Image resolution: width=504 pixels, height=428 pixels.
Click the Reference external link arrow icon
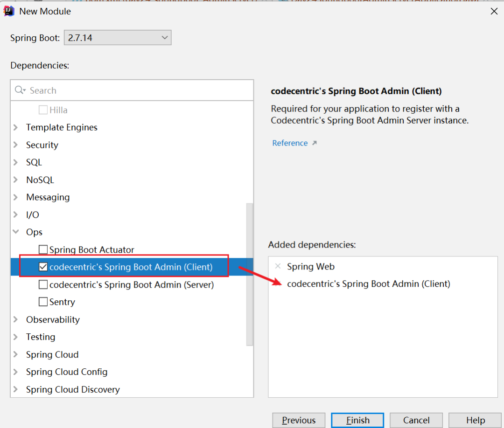point(315,143)
